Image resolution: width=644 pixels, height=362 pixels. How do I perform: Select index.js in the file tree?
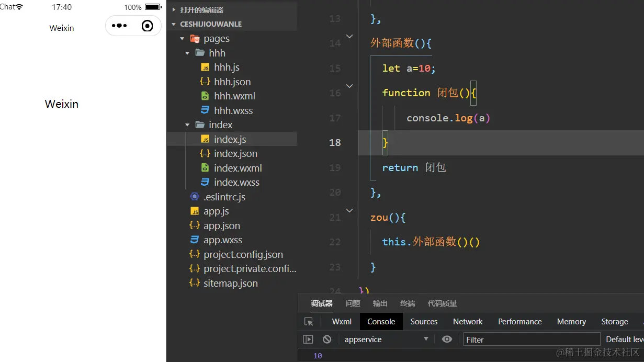(232, 139)
